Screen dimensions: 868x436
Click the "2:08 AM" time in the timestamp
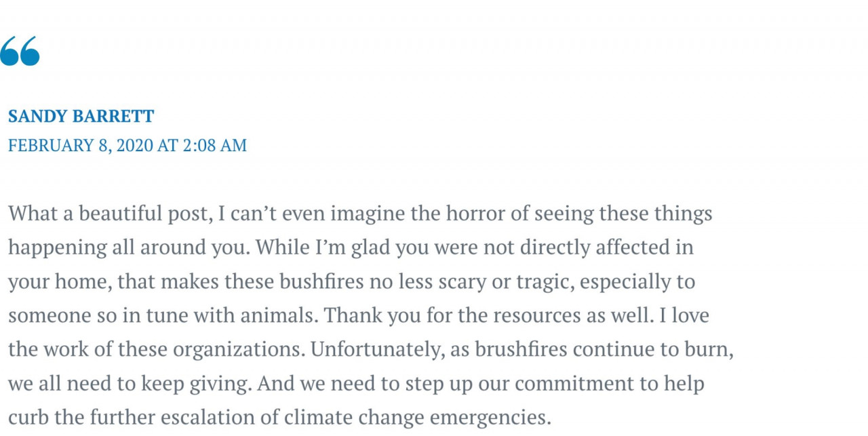click(214, 145)
